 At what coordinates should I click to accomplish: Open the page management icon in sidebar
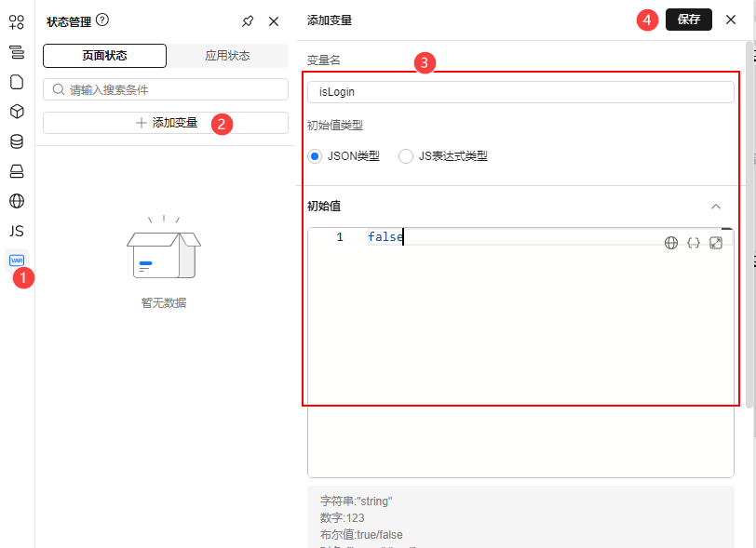pyautogui.click(x=17, y=82)
